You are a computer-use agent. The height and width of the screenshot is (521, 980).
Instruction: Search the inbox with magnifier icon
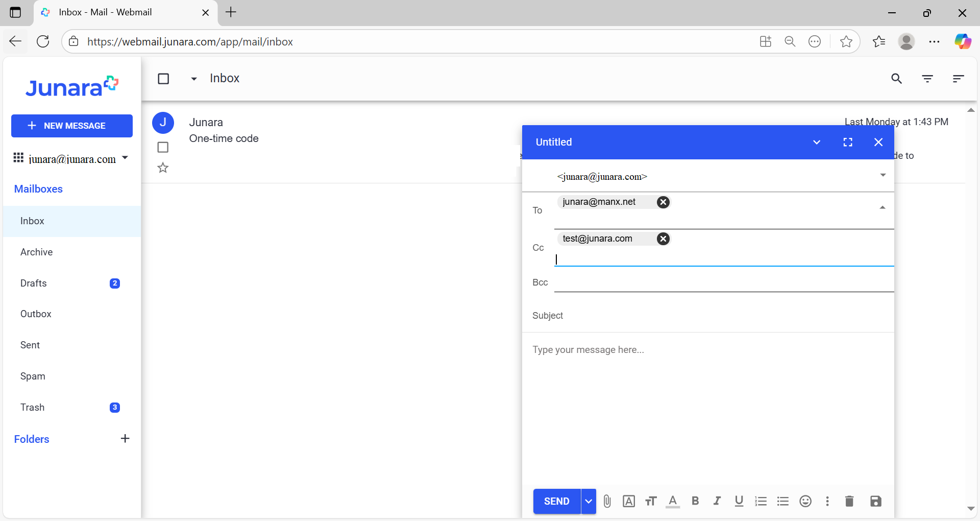[897, 79]
